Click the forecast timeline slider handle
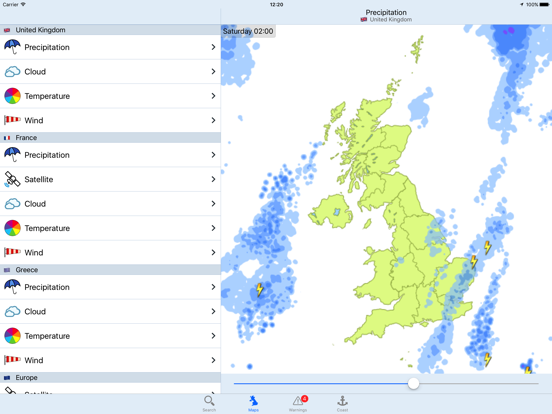The image size is (552, 414). 413,383
